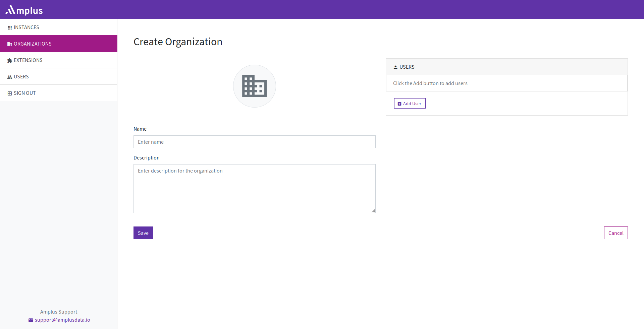Click the plus icon on Add User
644x329 pixels.
pyautogui.click(x=399, y=104)
